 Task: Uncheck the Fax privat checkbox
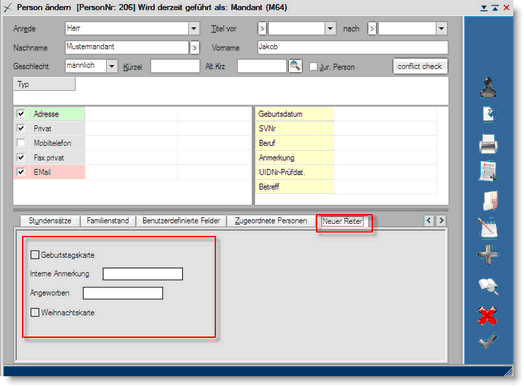pyautogui.click(x=21, y=157)
